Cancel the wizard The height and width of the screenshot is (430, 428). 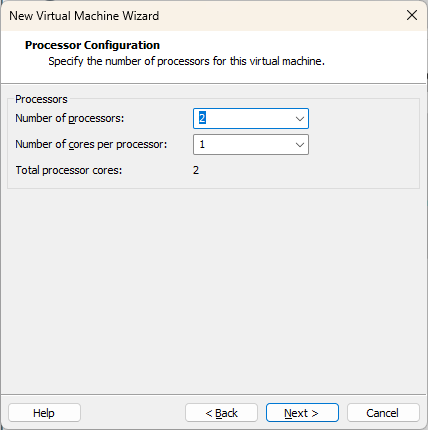click(x=383, y=413)
